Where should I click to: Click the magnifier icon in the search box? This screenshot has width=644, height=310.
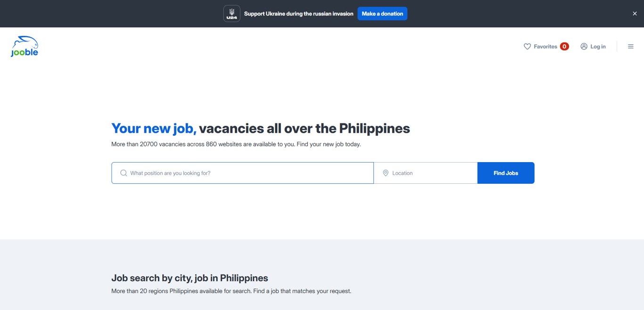tap(124, 173)
